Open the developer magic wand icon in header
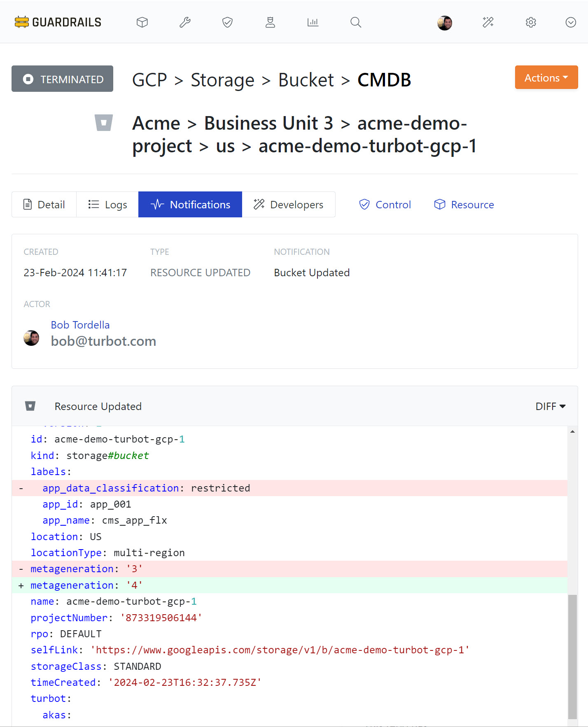Screen dimensions: 588x727 coord(488,22)
